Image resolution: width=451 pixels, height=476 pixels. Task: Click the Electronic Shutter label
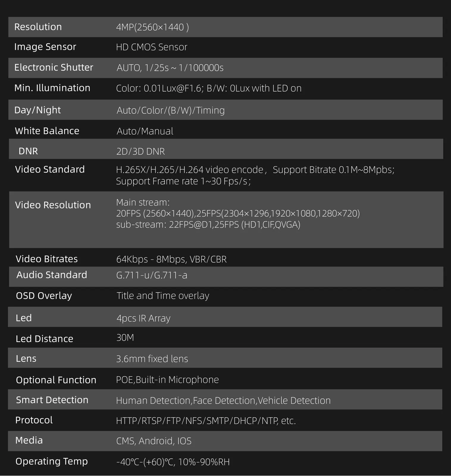tap(54, 67)
